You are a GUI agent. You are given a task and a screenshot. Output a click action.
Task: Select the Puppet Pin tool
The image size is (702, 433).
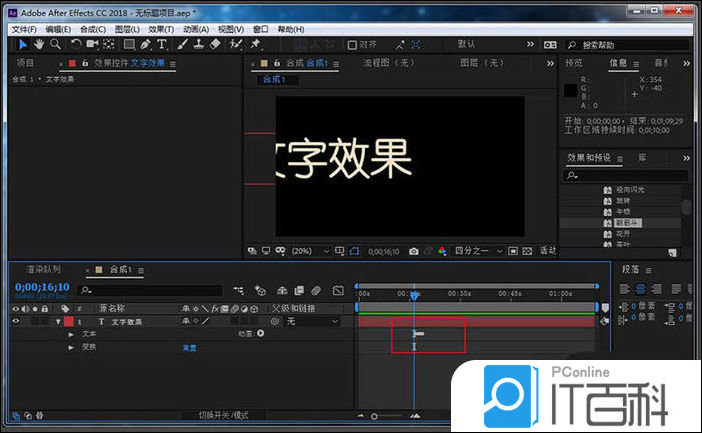coord(256,44)
